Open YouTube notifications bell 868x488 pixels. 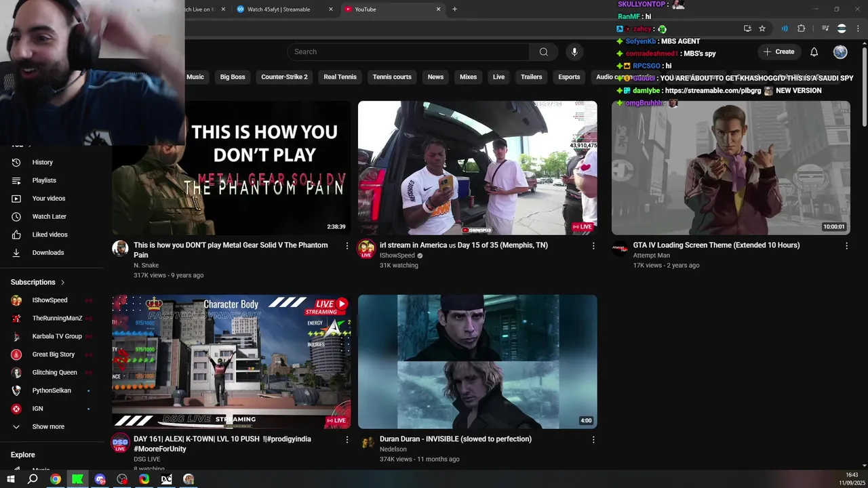pos(814,52)
